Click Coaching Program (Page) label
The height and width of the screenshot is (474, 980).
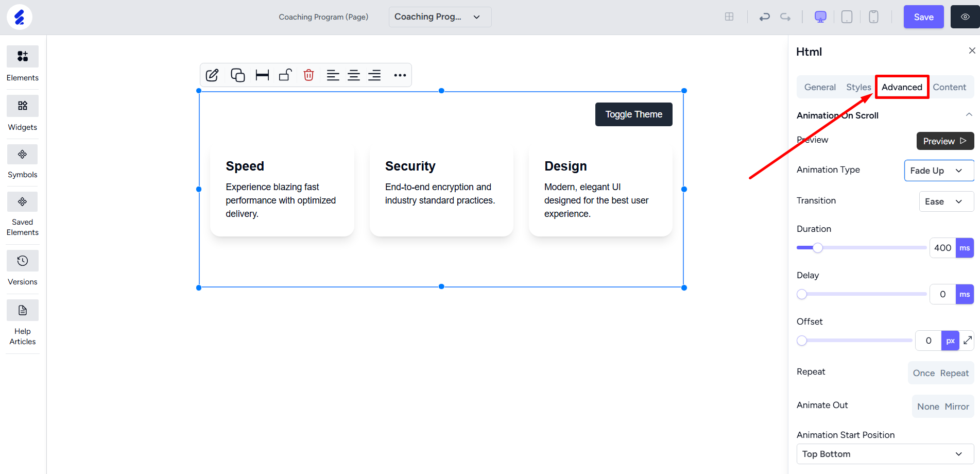click(323, 17)
